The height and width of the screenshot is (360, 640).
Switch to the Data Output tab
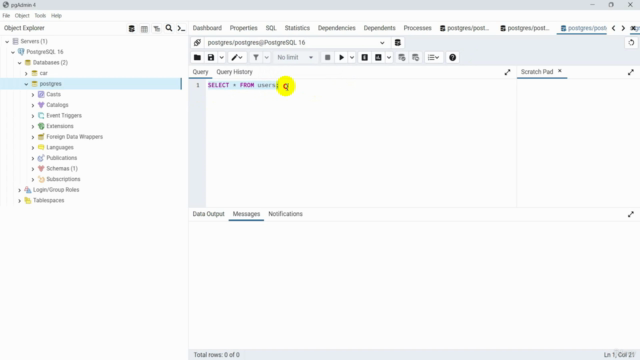coord(208,214)
